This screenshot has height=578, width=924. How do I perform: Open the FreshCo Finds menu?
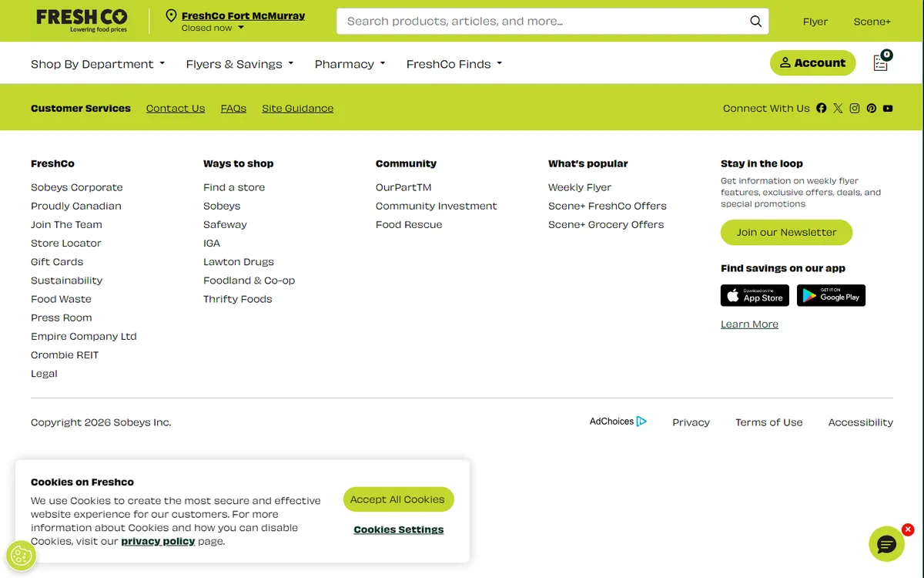(x=454, y=64)
